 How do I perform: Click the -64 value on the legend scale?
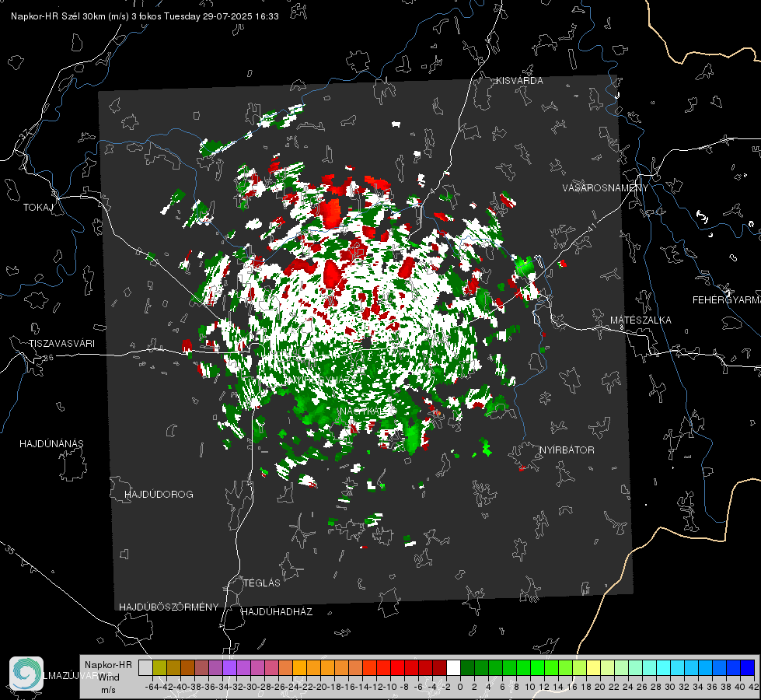coord(152,687)
